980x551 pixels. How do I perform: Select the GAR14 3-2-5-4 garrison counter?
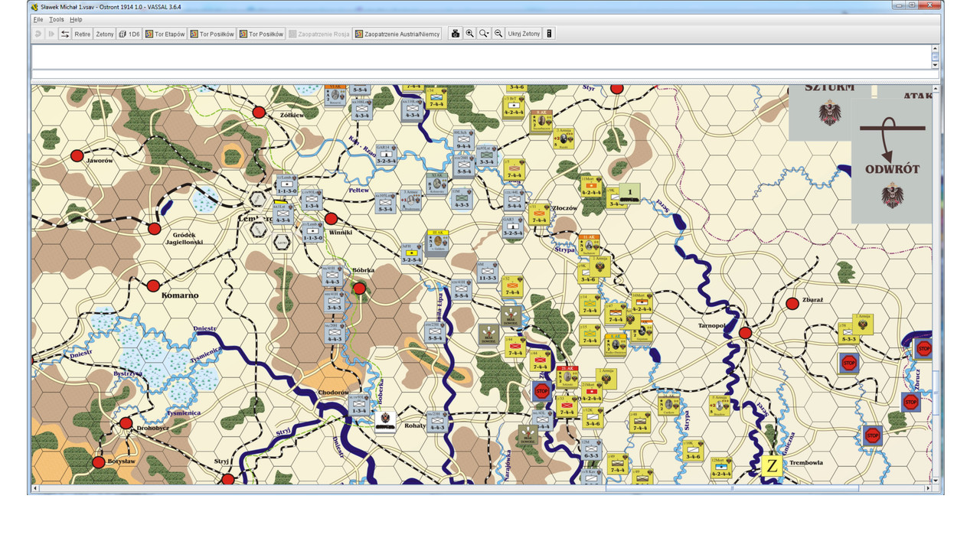click(x=386, y=155)
